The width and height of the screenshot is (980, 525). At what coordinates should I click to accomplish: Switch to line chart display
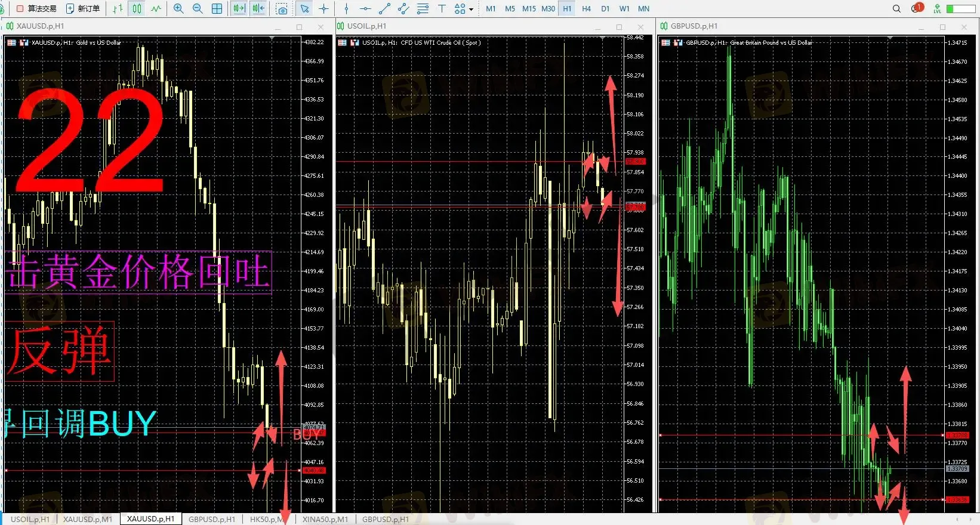point(156,8)
